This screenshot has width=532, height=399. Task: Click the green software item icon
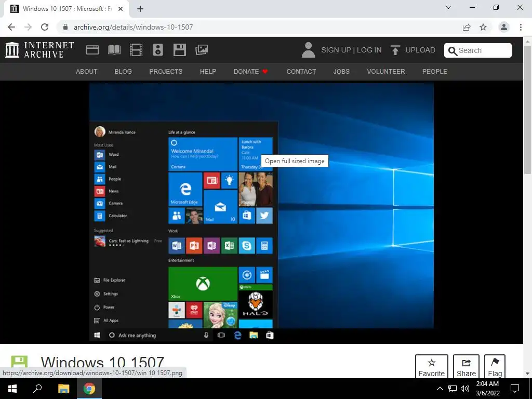point(19,362)
